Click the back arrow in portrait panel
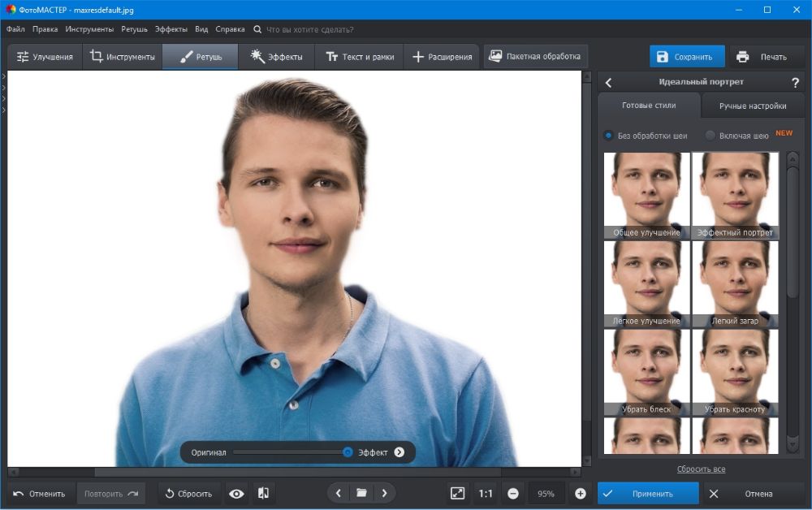812x510 pixels. (x=609, y=82)
